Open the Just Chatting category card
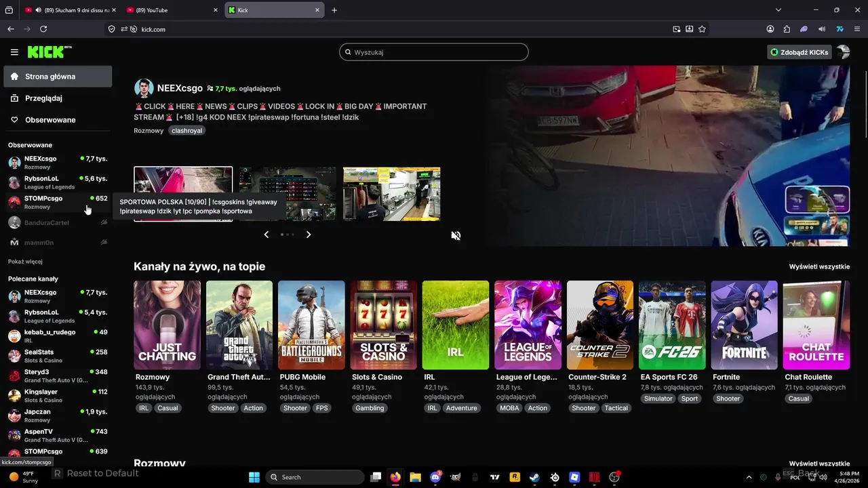Viewport: 868px width, 488px height. click(167, 325)
